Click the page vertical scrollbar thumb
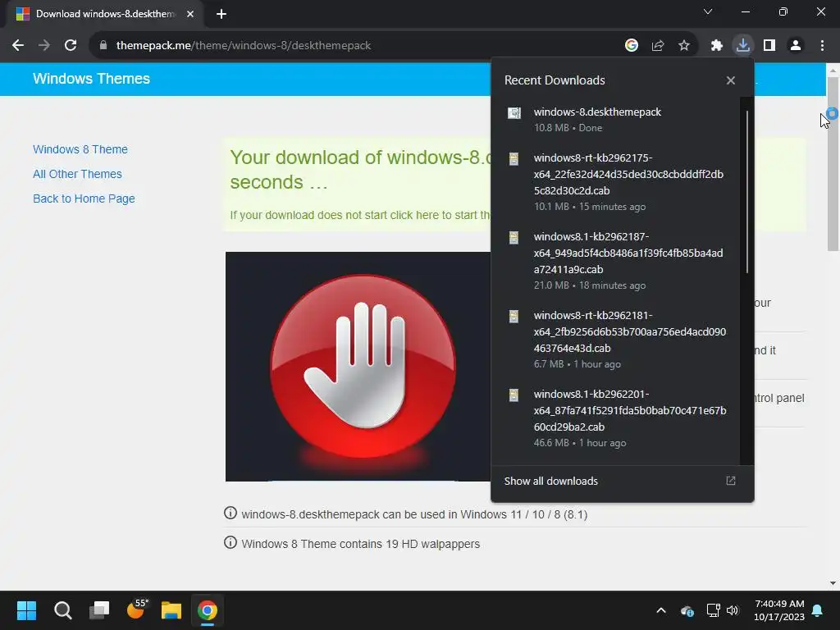Viewport: 840px width, 630px height. [833, 163]
